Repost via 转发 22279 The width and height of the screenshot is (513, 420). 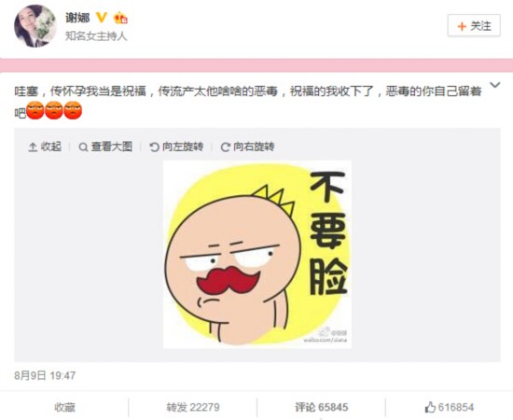point(193,407)
